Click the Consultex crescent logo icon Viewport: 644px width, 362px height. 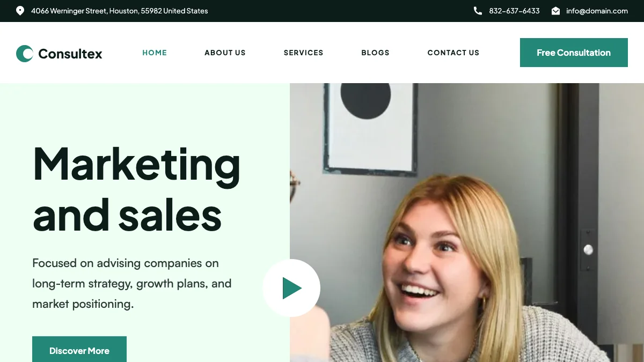(x=25, y=53)
